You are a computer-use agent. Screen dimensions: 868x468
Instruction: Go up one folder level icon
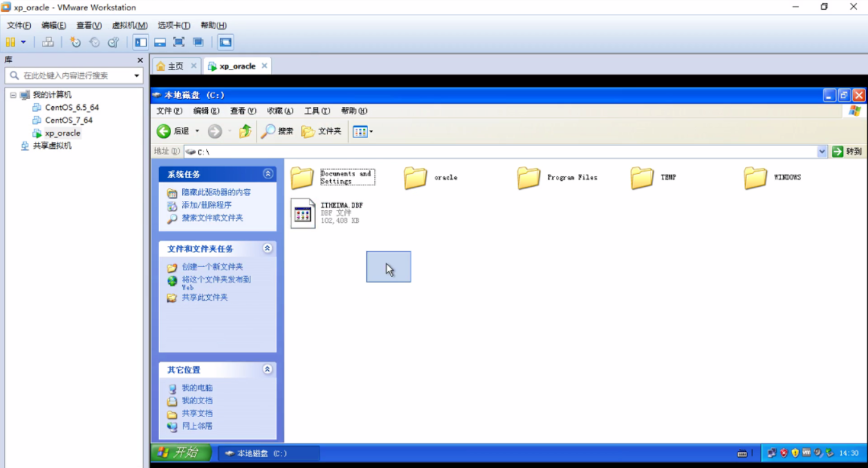click(x=245, y=131)
